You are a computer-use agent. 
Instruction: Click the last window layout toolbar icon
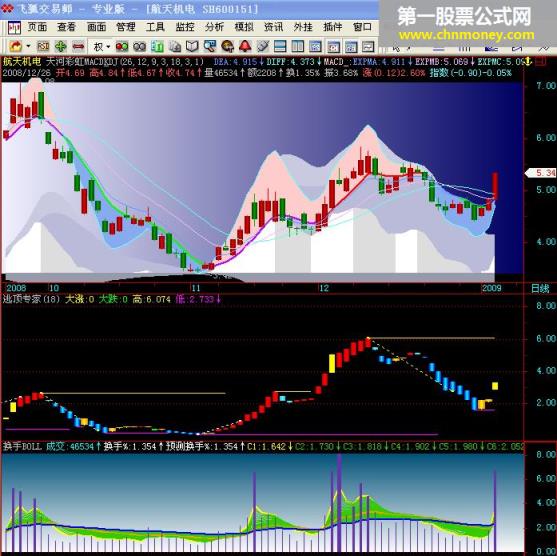(368, 47)
